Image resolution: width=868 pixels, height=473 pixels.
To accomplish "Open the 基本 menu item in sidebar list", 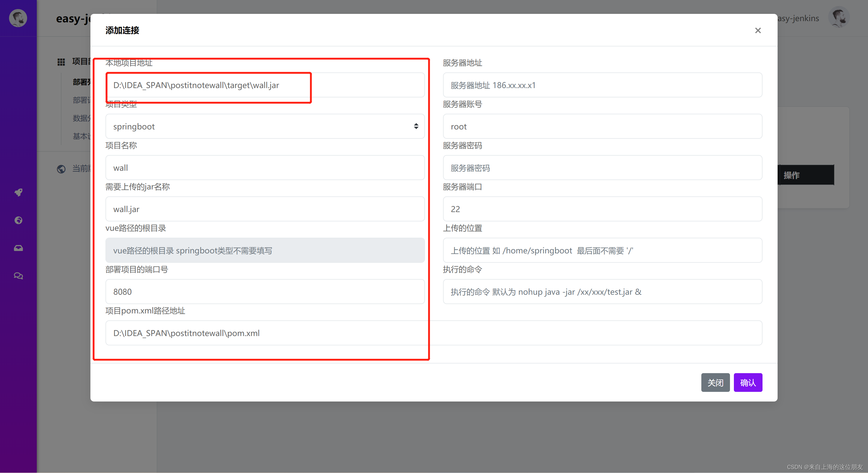I will 82,136.
